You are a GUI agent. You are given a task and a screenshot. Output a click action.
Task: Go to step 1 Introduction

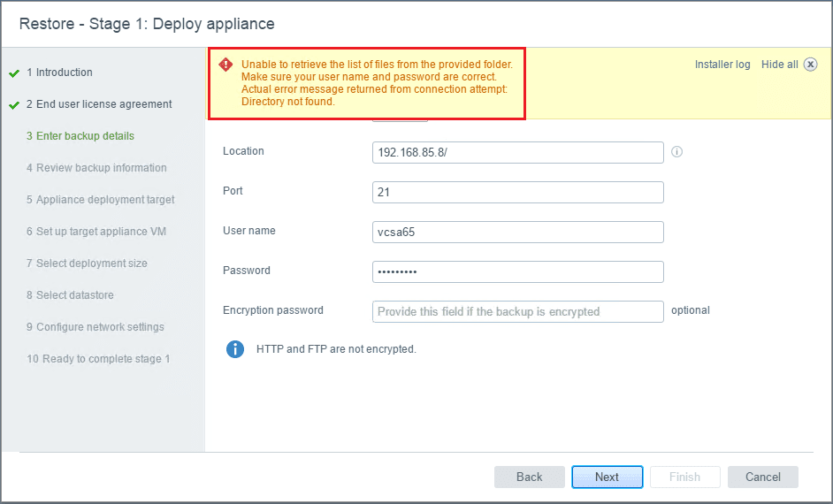(59, 73)
